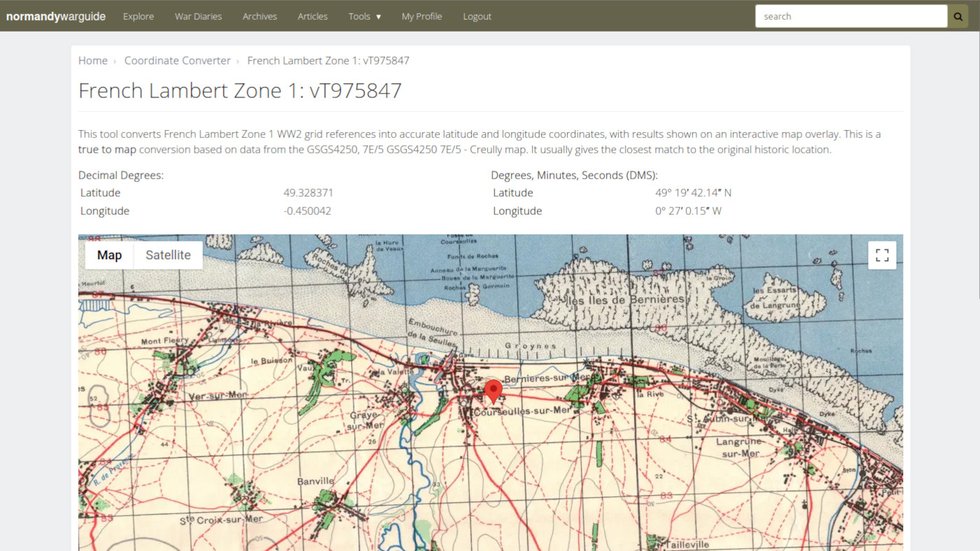Click the search input field
This screenshot has width=980, height=551.
click(851, 16)
